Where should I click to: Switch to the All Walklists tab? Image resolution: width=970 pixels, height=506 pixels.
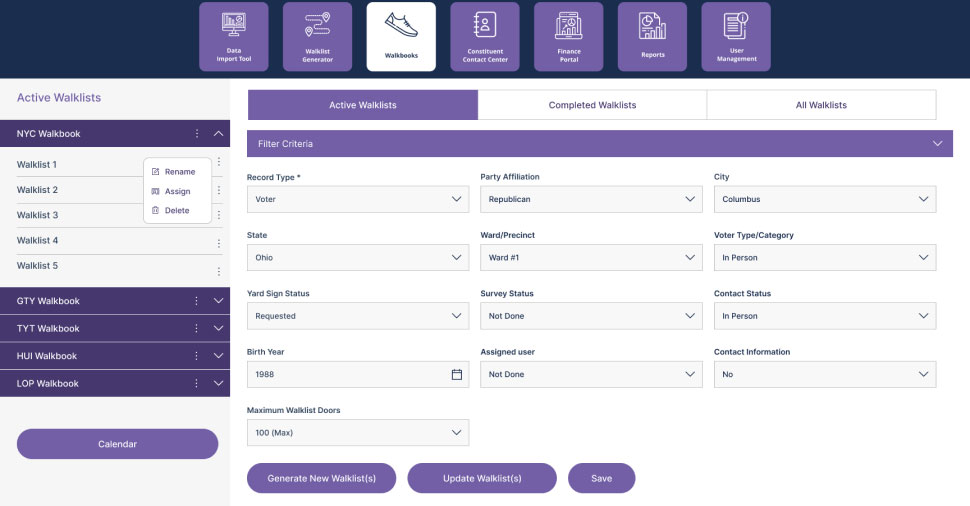pos(821,105)
